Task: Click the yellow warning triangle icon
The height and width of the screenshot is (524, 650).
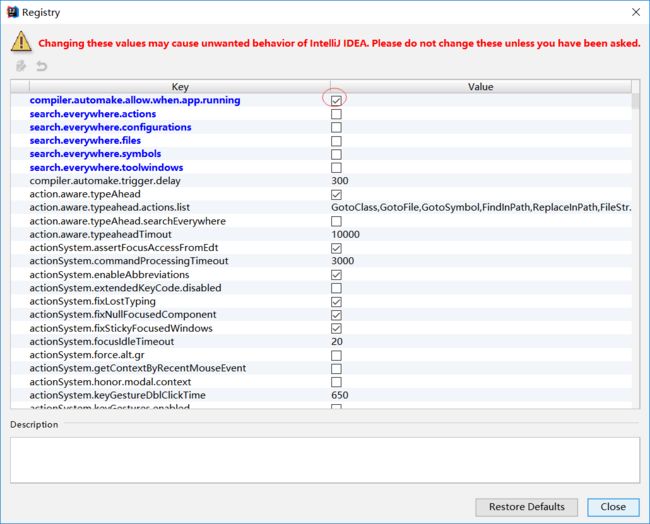Action: [21, 42]
